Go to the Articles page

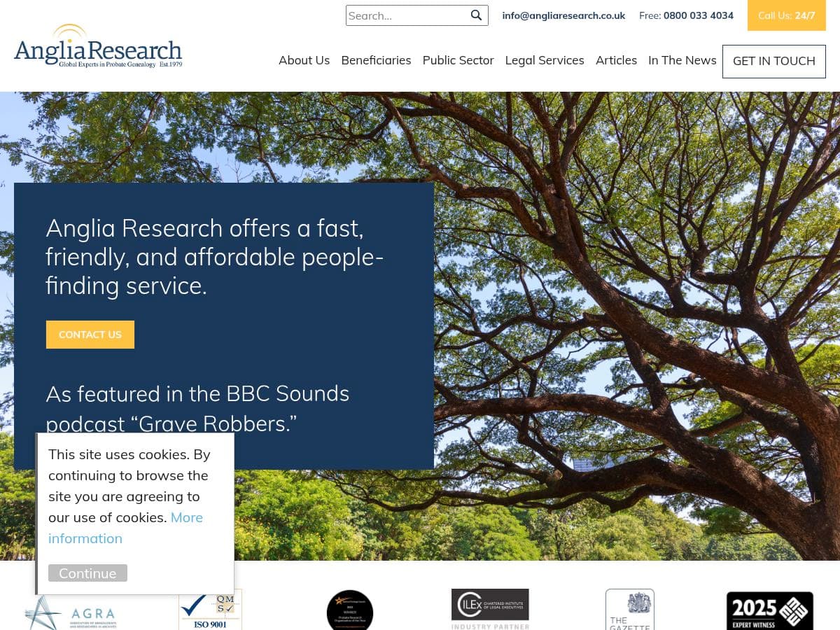pos(616,60)
